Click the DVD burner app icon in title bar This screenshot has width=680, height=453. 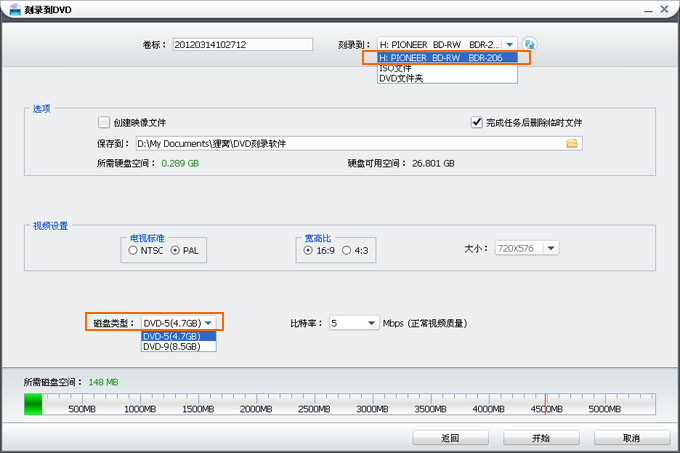coord(11,9)
